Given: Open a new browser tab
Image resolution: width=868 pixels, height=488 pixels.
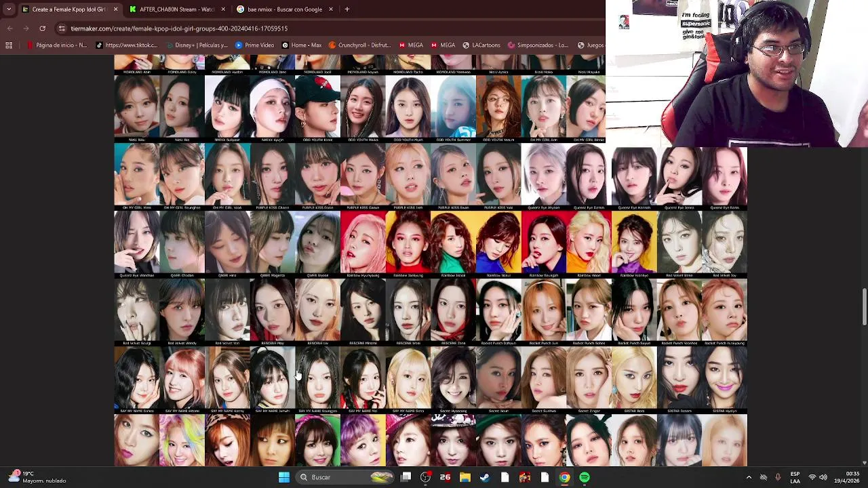Looking at the screenshot, I should (347, 9).
